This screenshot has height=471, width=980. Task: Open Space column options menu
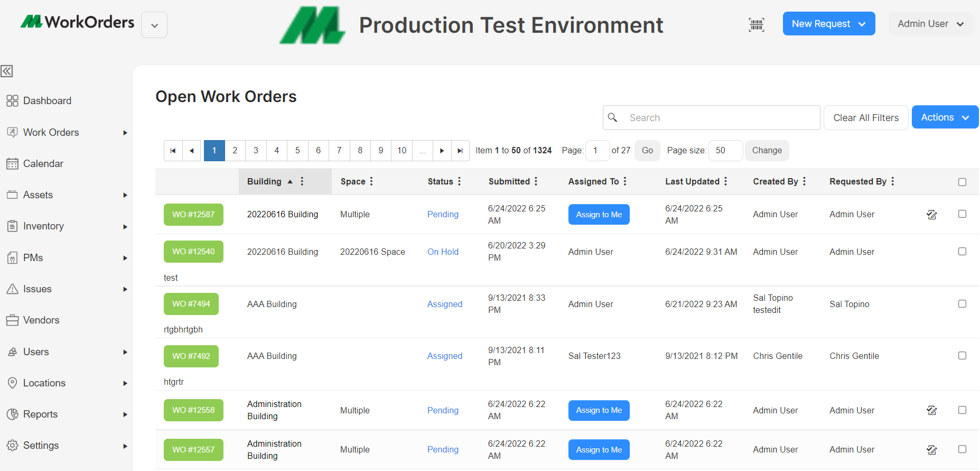click(371, 181)
